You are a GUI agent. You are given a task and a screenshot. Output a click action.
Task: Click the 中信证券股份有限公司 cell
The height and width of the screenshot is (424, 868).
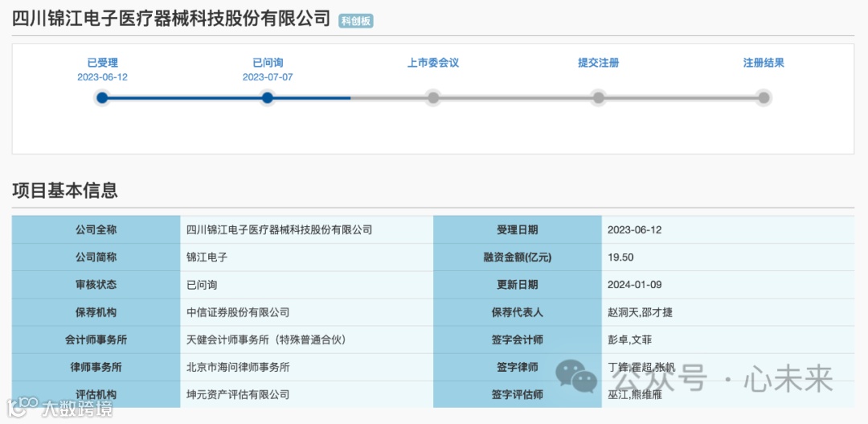coord(307,313)
